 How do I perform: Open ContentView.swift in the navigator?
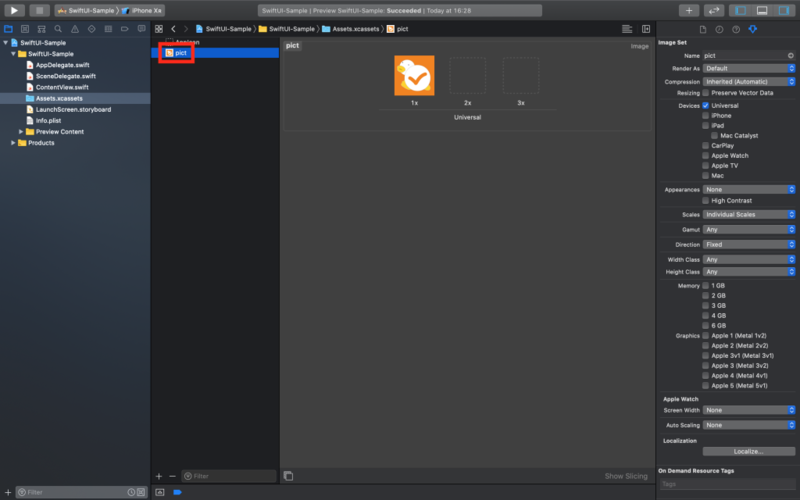click(62, 87)
